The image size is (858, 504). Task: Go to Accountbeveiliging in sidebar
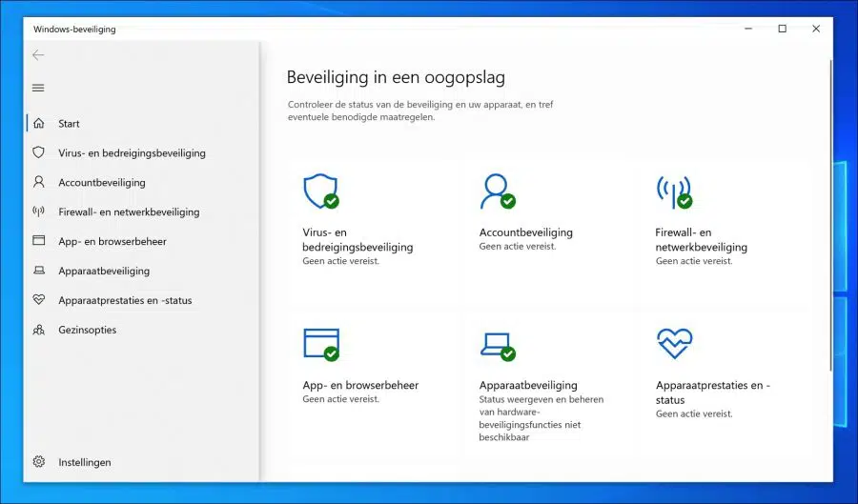pos(102,183)
